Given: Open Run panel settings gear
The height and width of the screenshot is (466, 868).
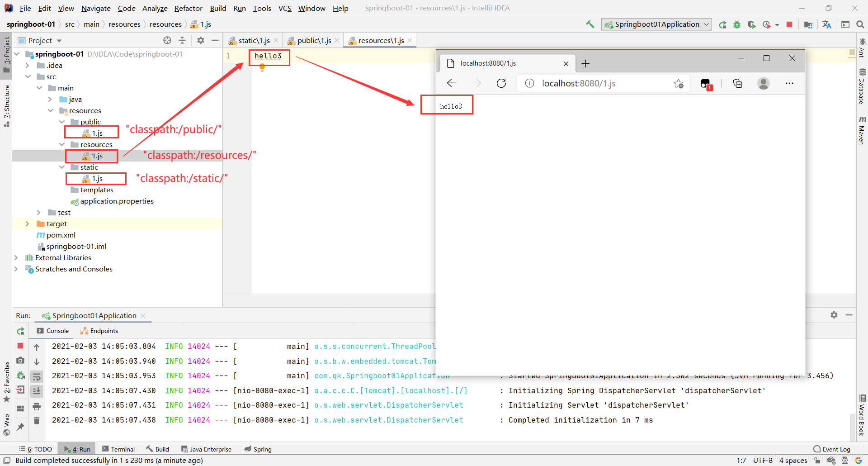Looking at the screenshot, I should tap(834, 315).
